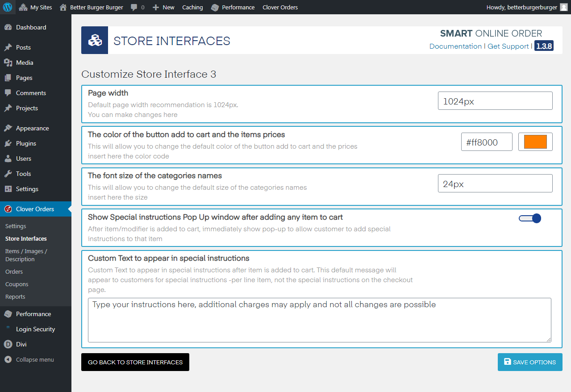Click the plus icon for New
The width and height of the screenshot is (571, 392).
pyautogui.click(x=156, y=7)
